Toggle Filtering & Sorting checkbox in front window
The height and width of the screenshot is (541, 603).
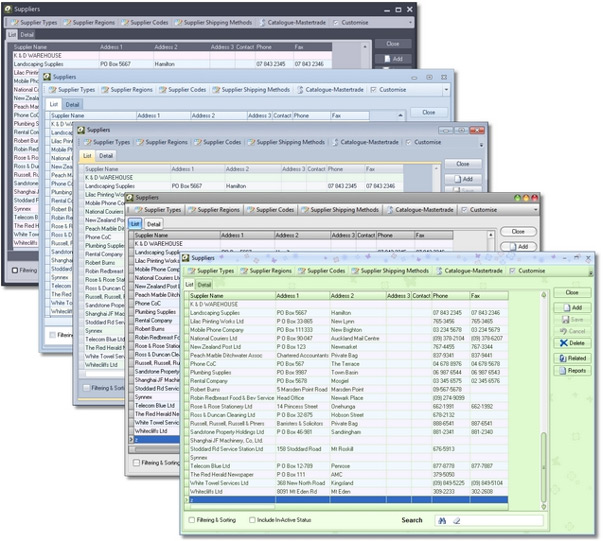pyautogui.click(x=192, y=520)
